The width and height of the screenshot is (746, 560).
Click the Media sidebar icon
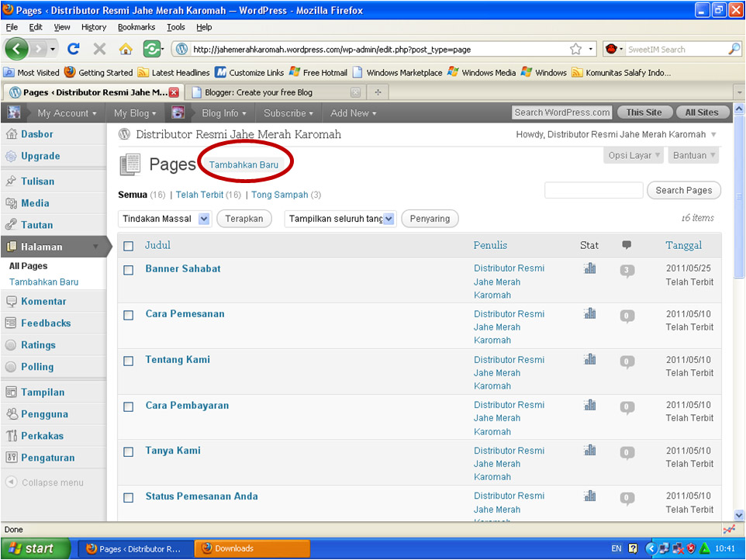point(11,203)
